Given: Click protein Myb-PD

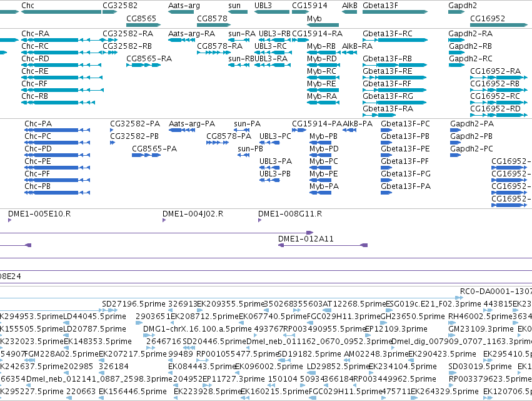Looking at the screenshot, I should [320, 155].
